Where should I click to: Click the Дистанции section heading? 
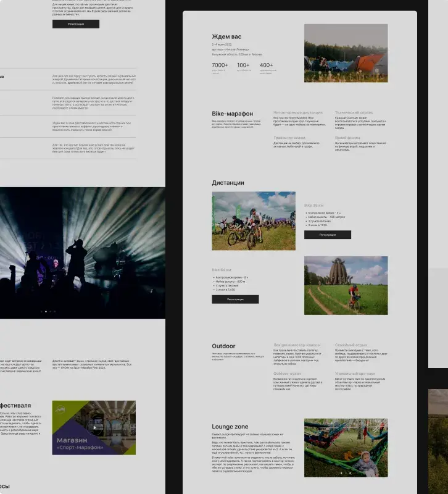click(228, 183)
